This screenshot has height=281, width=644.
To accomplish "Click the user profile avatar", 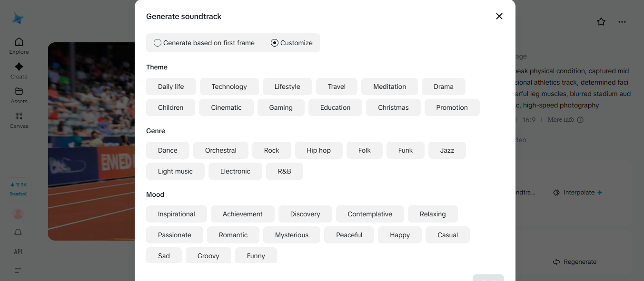I will [x=18, y=214].
